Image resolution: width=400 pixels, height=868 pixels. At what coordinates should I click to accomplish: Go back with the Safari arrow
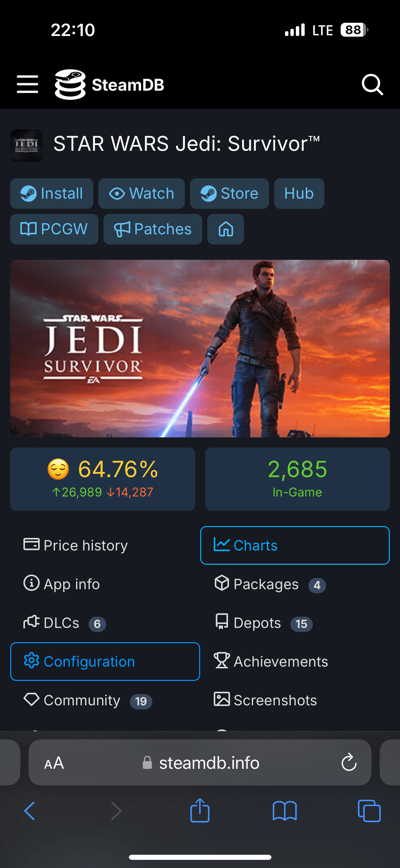pos(30,811)
